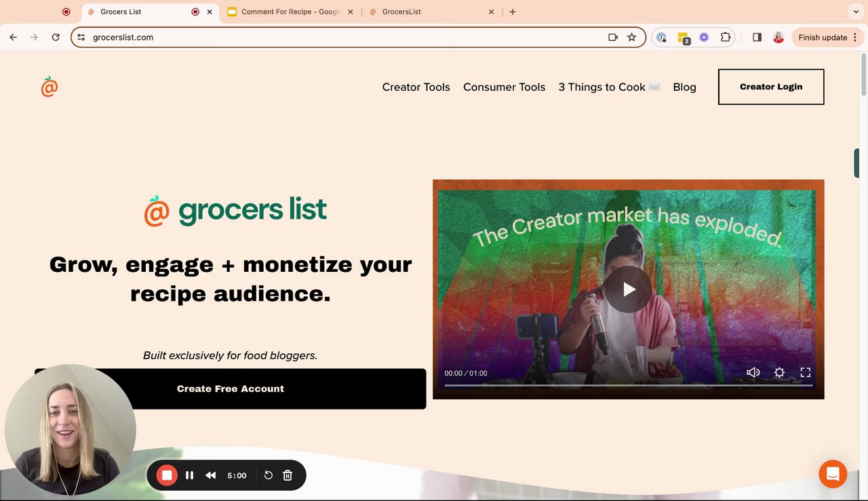The width and height of the screenshot is (868, 501).
Task: Open the password manager extension icon
Action: 662,37
